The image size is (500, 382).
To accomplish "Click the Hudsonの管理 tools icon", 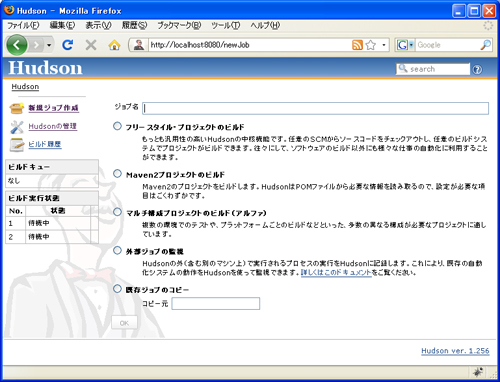I will click(17, 127).
